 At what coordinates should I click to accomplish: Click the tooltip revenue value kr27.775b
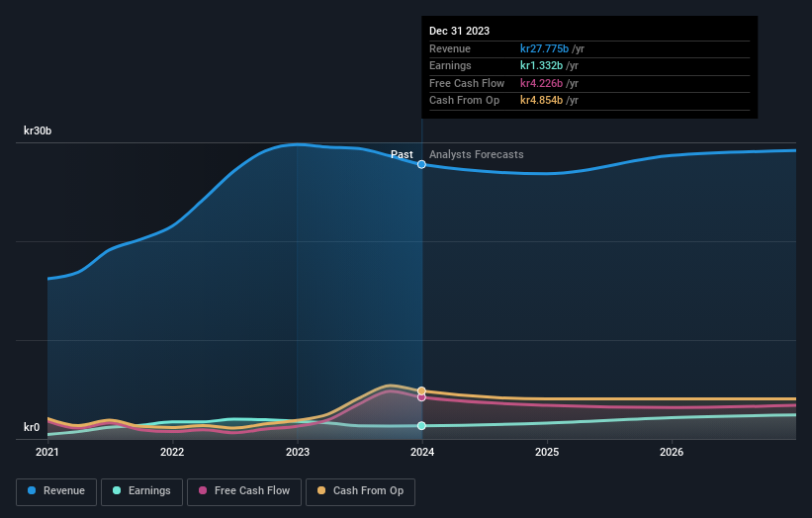(544, 48)
